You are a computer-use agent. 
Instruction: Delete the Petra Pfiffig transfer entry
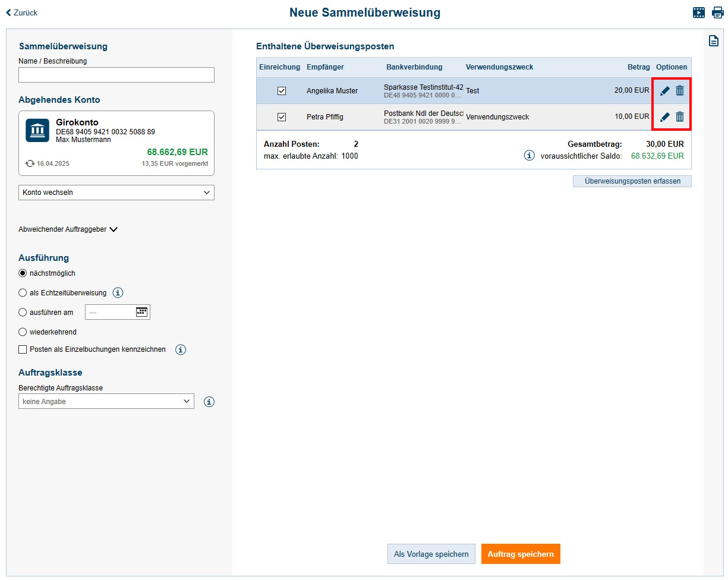tap(680, 117)
